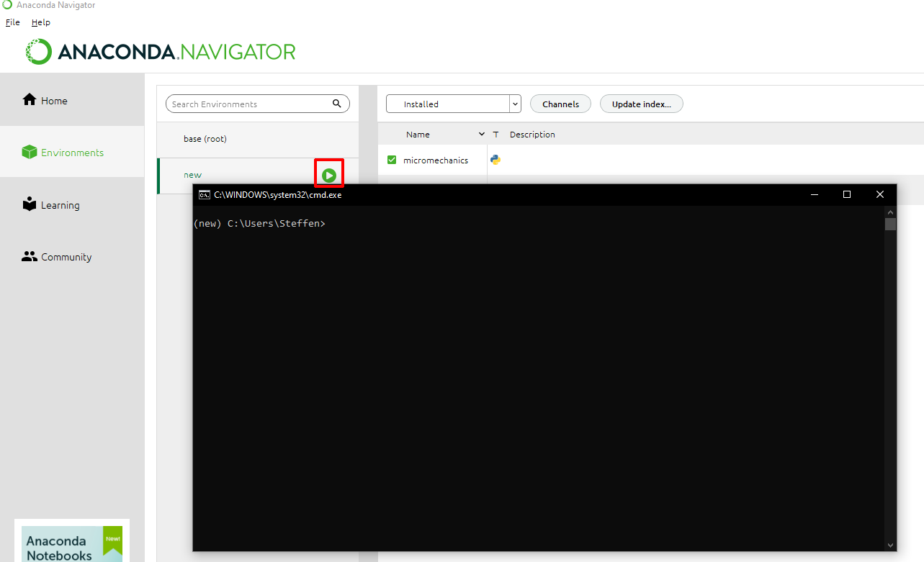Screen dimensions: 924x562
Task: Click the cmd window scrollbar thumb
Action: pos(890,224)
